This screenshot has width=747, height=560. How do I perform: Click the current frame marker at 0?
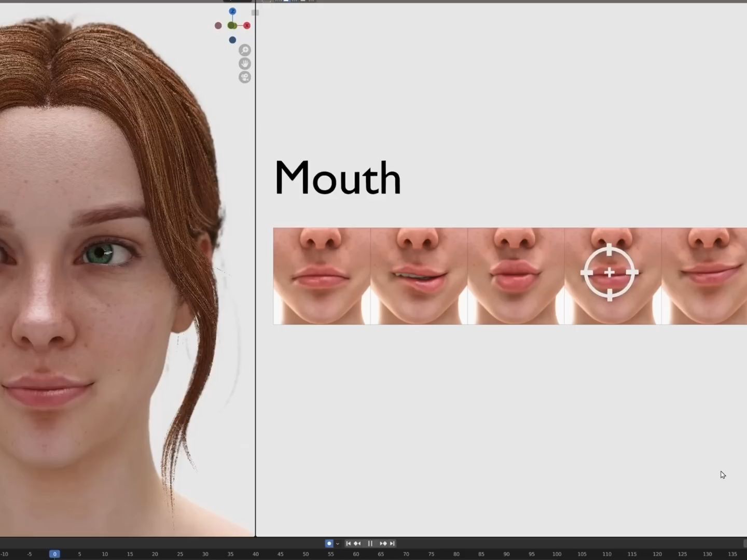tap(54, 554)
